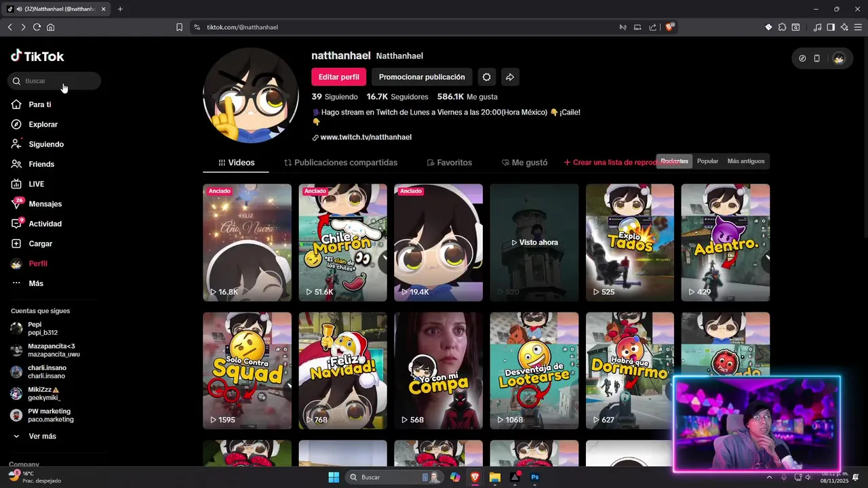Open the Brave Leo AI sparkle icon
Image resolution: width=868 pixels, height=488 pixels.
coord(844,27)
